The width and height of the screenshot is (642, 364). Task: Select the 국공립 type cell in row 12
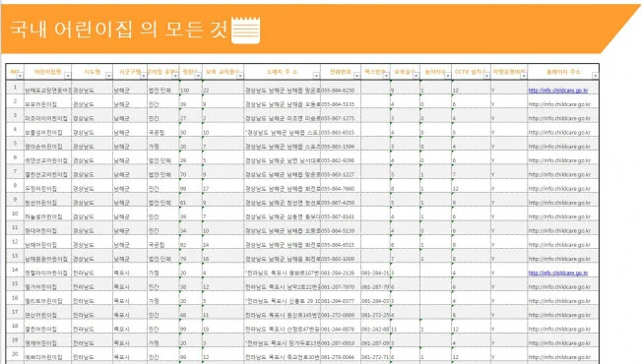163,242
